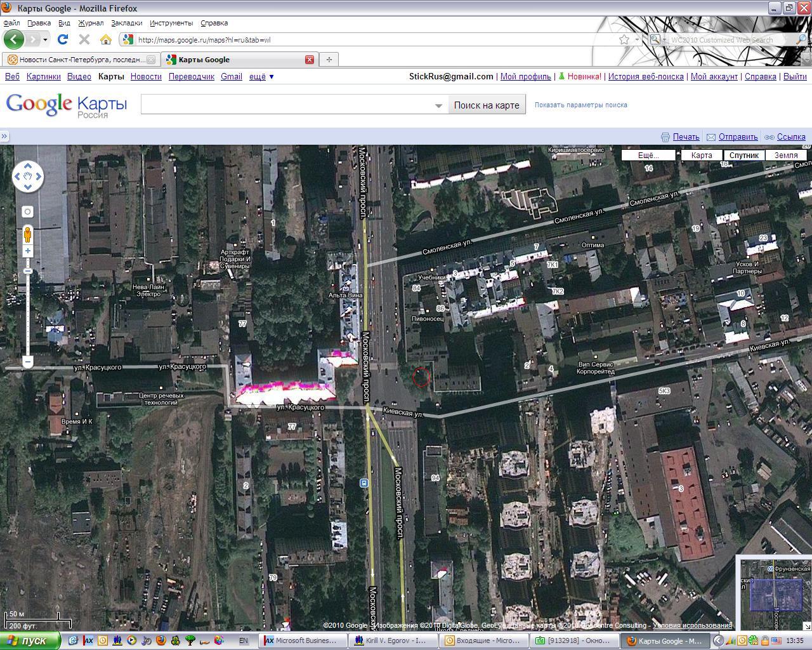Collapse the overview minimap with the corner arrow
Viewport: 812px width, 650px height.
[x=807, y=626]
